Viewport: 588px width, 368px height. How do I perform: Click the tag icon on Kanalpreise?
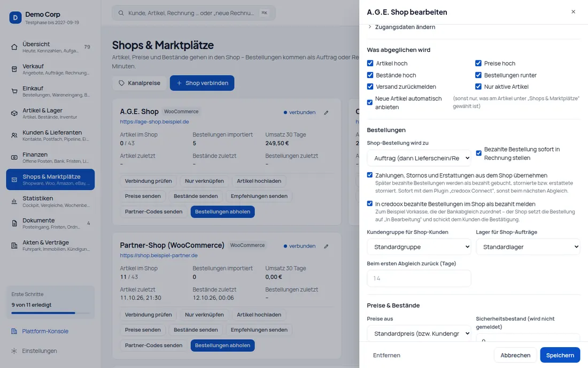121,83
